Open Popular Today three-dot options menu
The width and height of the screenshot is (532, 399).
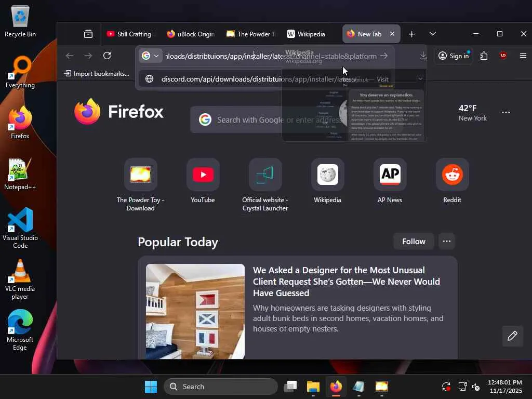click(x=446, y=241)
